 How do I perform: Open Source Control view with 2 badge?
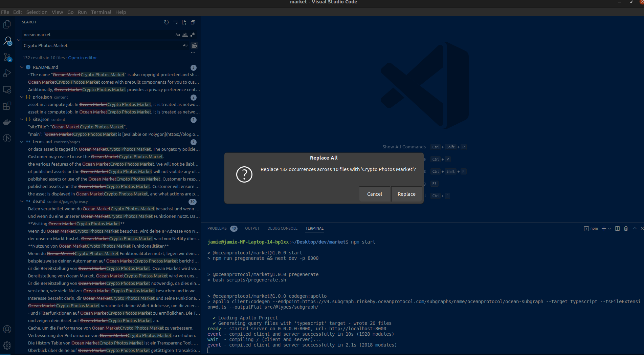(7, 57)
